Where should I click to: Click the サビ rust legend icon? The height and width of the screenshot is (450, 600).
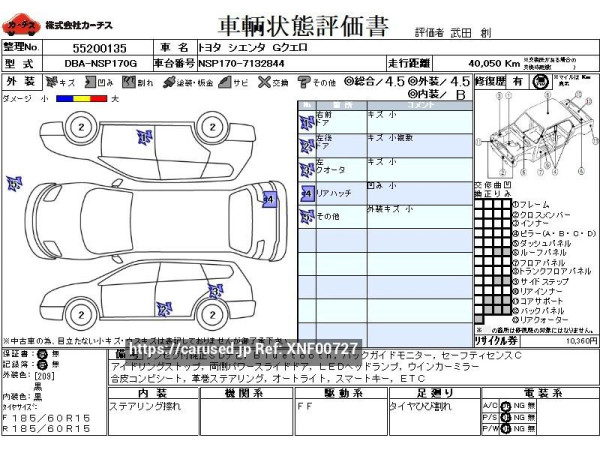pyautogui.click(x=227, y=82)
